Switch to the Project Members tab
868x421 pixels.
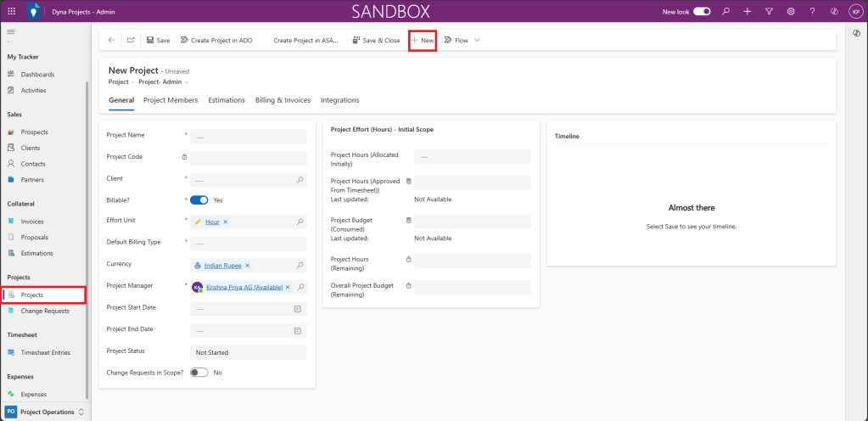pos(171,100)
